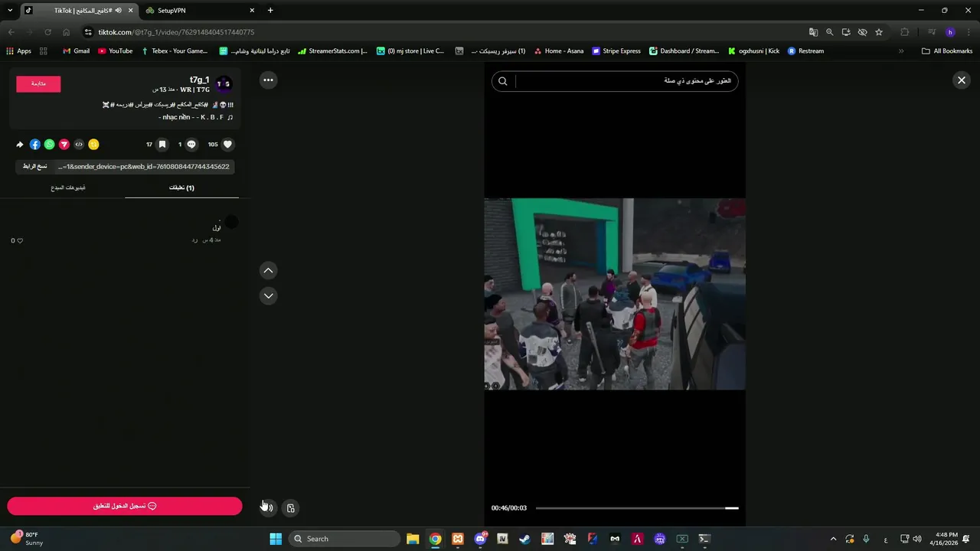Screen dimensions: 980x551
Task: Switch to the creator videos tab
Action: point(68,187)
